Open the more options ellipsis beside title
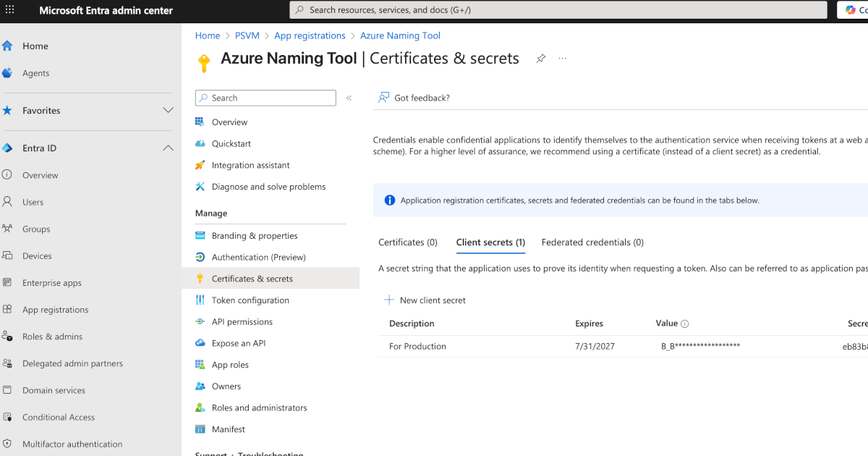Screen dimensions: 868x456 click(x=563, y=59)
